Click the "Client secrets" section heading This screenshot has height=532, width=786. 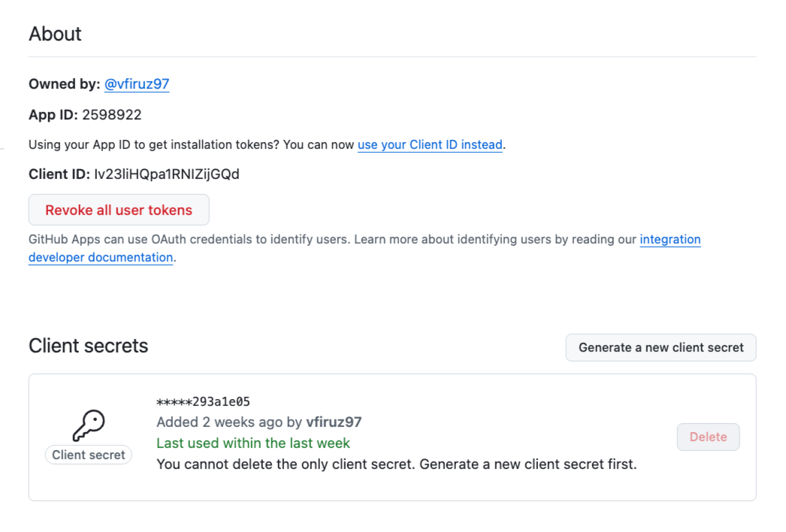click(x=88, y=346)
